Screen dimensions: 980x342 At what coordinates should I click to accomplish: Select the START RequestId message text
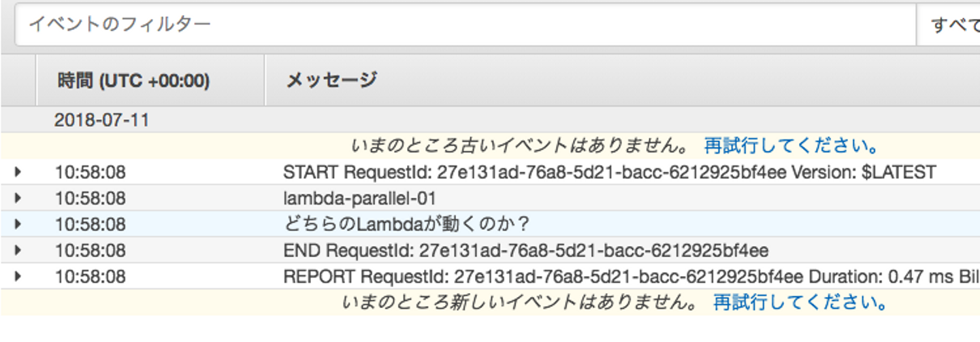(609, 173)
